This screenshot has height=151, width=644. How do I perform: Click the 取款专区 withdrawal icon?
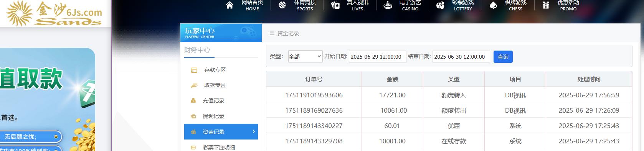click(x=194, y=85)
